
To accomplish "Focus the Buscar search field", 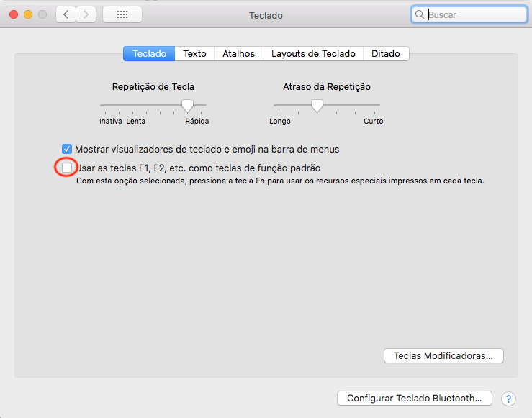I will [x=469, y=14].
